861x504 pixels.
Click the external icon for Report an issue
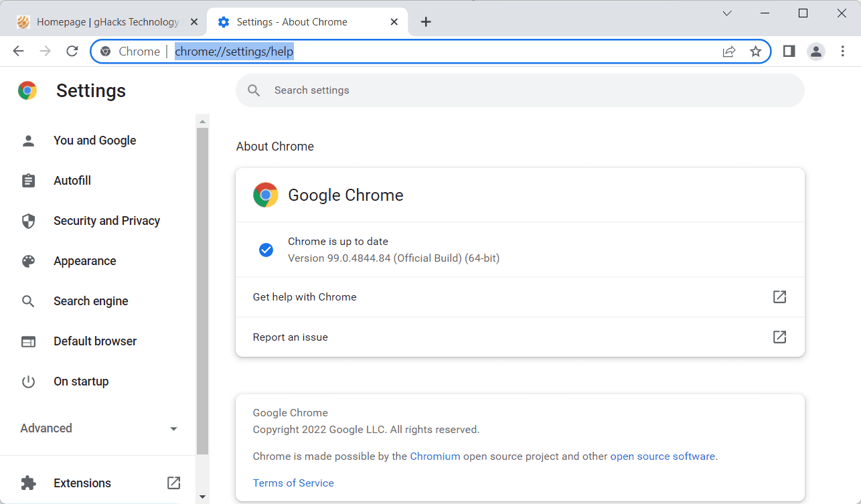(779, 337)
